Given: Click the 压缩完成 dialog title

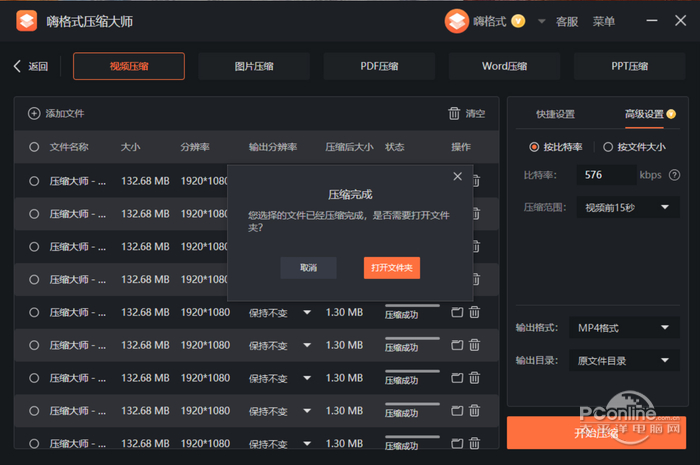Looking at the screenshot, I should (350, 195).
